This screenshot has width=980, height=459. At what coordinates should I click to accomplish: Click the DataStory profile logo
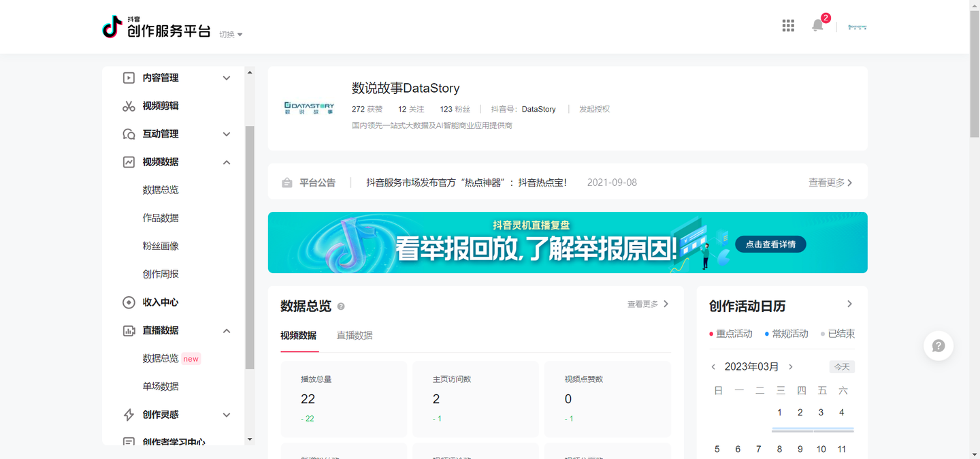point(309,108)
